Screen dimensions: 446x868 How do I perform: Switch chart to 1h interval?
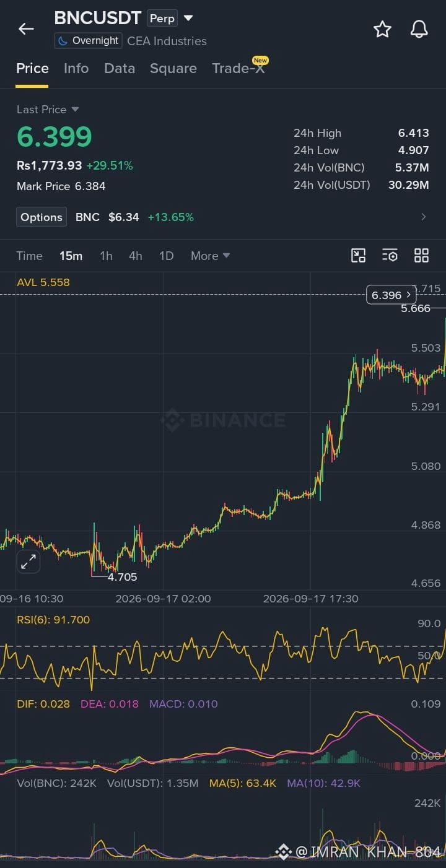106,256
